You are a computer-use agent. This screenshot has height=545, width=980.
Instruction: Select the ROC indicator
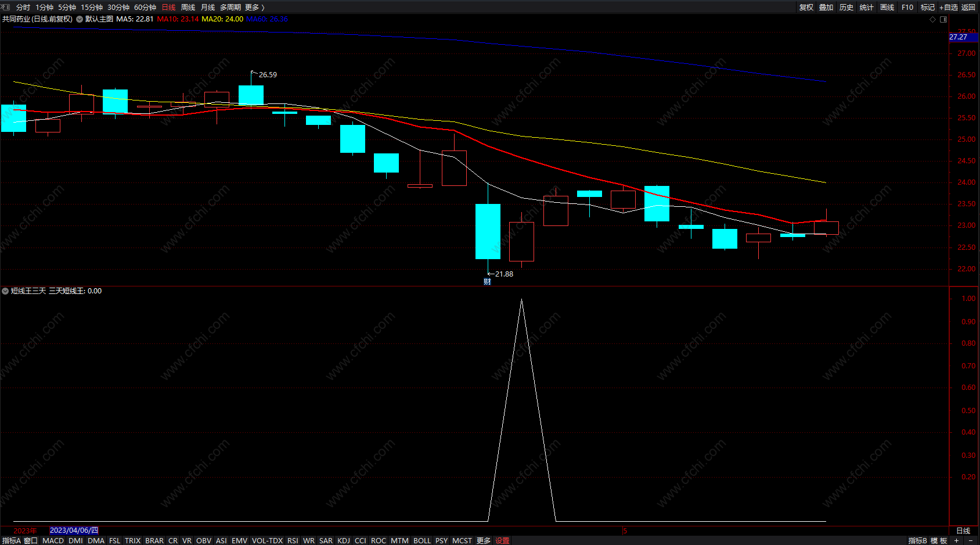379,540
